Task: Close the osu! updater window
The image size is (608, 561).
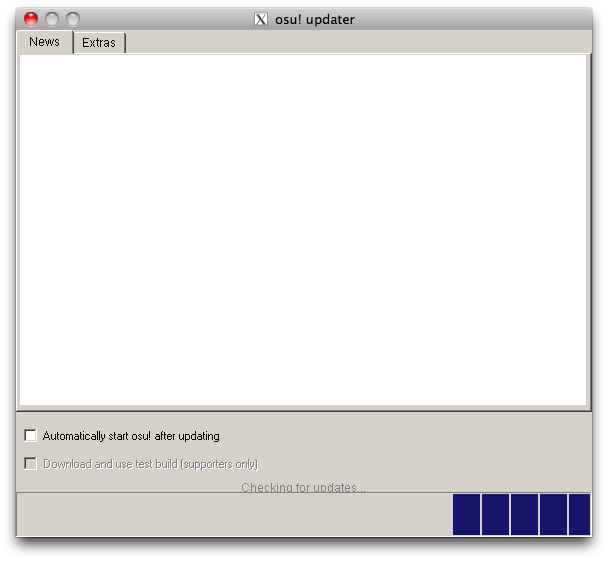Action: (x=31, y=19)
